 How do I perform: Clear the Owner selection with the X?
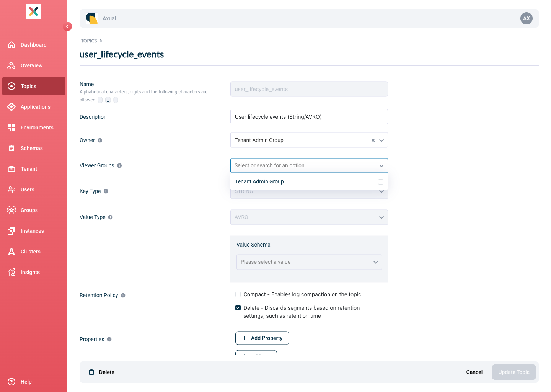pos(373,140)
